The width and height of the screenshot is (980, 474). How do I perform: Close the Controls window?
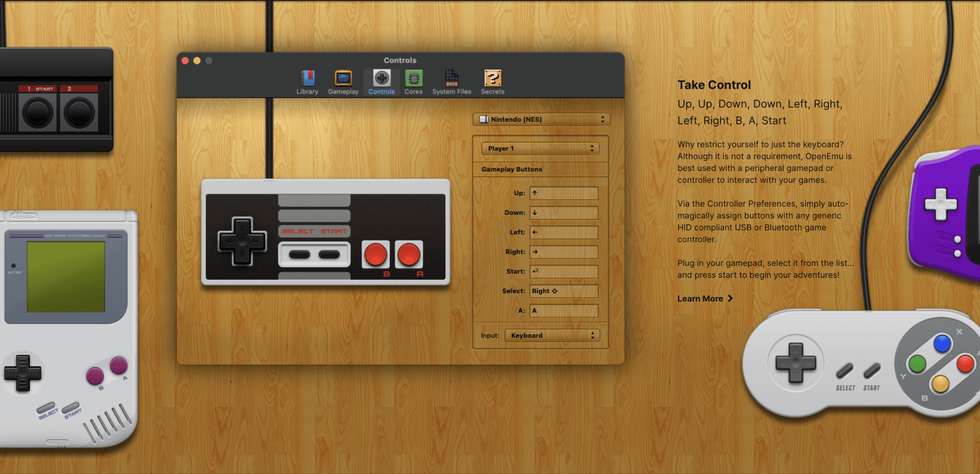(185, 61)
